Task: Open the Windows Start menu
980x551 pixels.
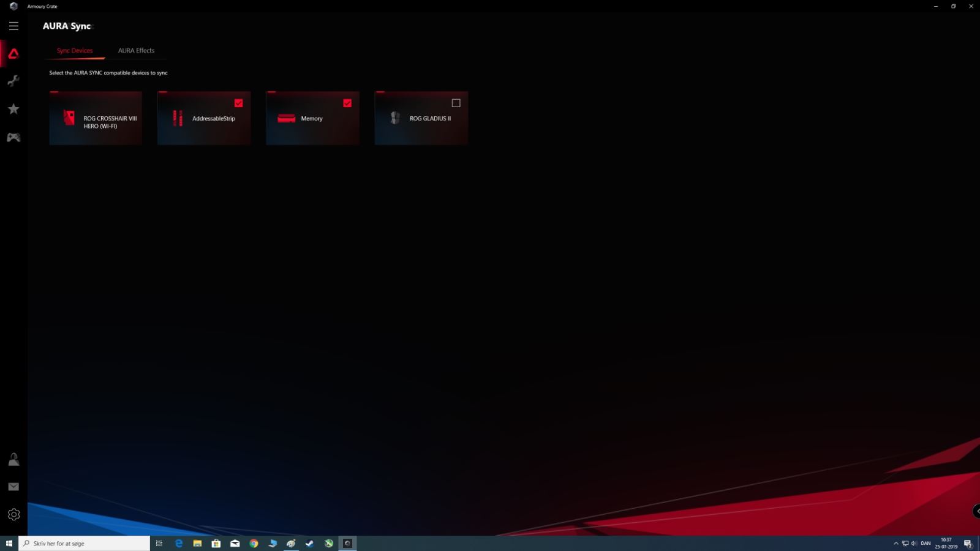Action: tap(9, 543)
